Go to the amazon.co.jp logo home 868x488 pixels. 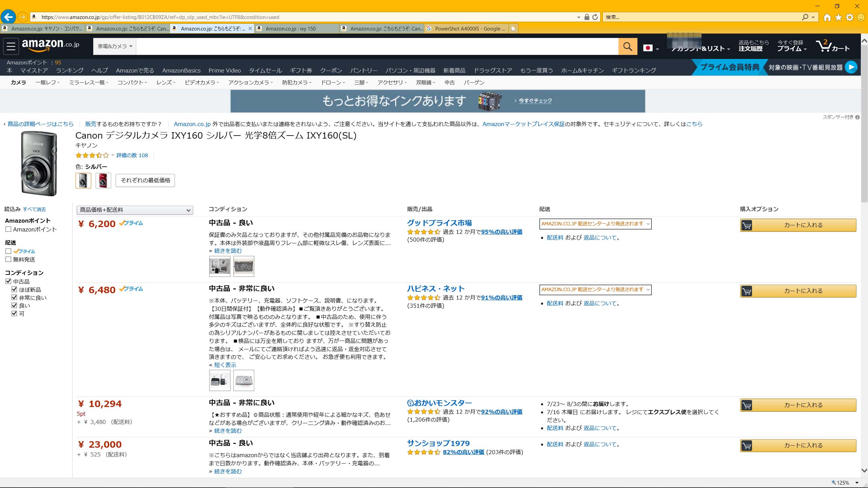[x=51, y=45]
